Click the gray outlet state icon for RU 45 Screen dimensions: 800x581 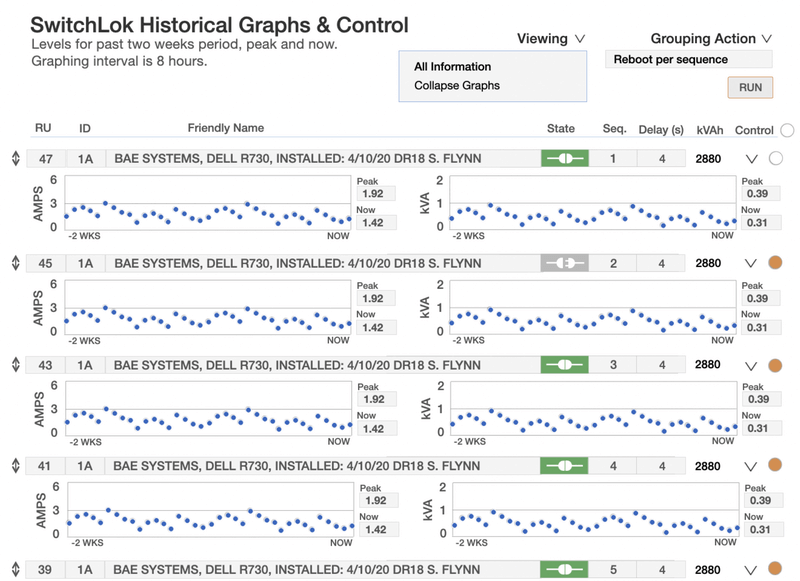click(x=564, y=263)
